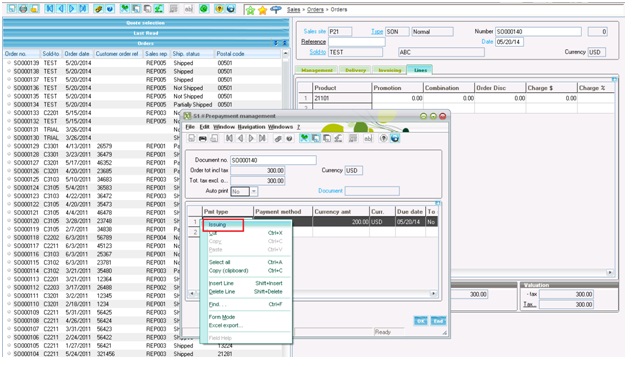Screen dimensions: 634x366
Task: Select order SO000134 Partially Shipped row
Action: [x=143, y=105]
